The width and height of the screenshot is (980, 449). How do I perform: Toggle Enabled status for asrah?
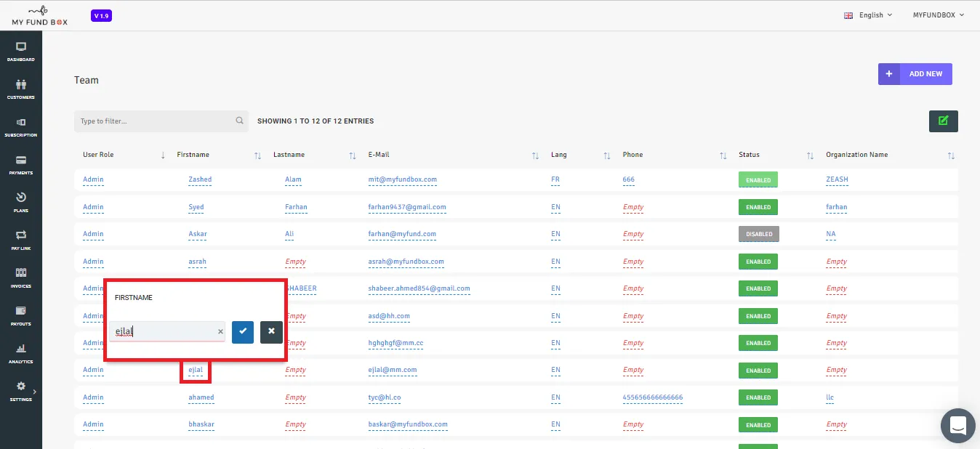pyautogui.click(x=758, y=262)
